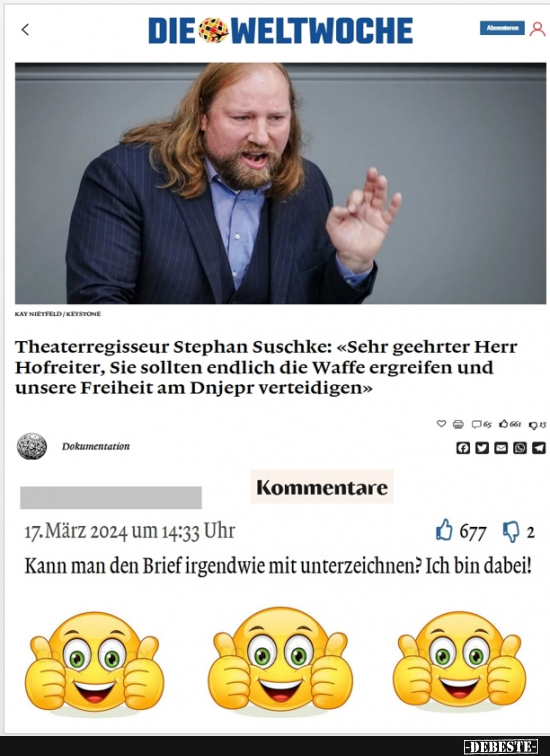
Task: Select the Kommentare tab heading
Action: pyautogui.click(x=322, y=487)
